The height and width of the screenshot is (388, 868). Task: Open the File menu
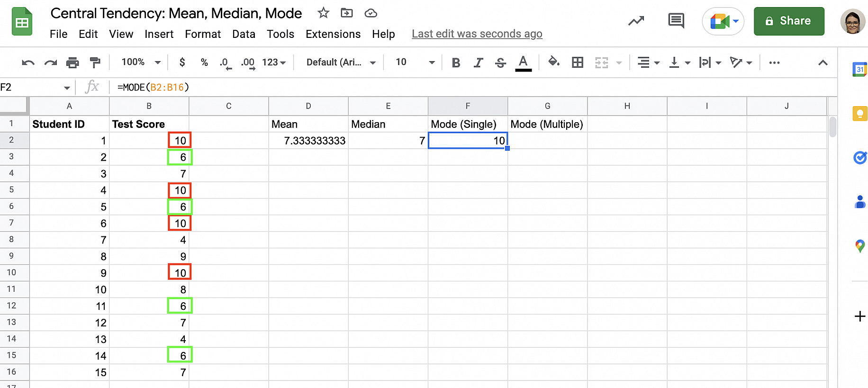click(59, 34)
